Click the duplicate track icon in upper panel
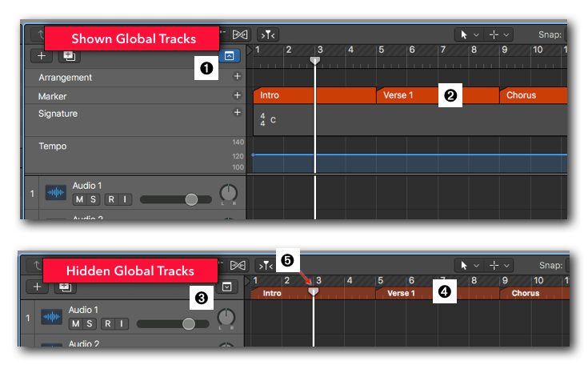The image size is (588, 377). click(x=68, y=56)
